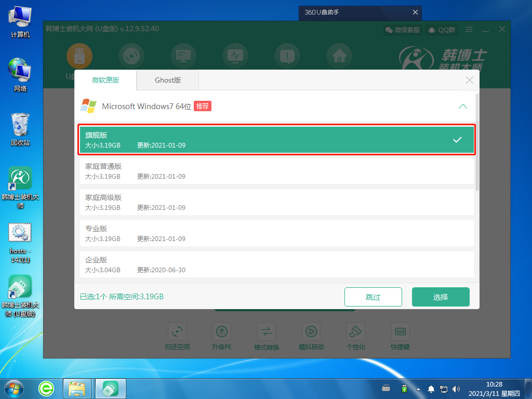This screenshot has height=399, width=532.
Task: Collapse the Windows7 64位 section
Action: [462, 107]
